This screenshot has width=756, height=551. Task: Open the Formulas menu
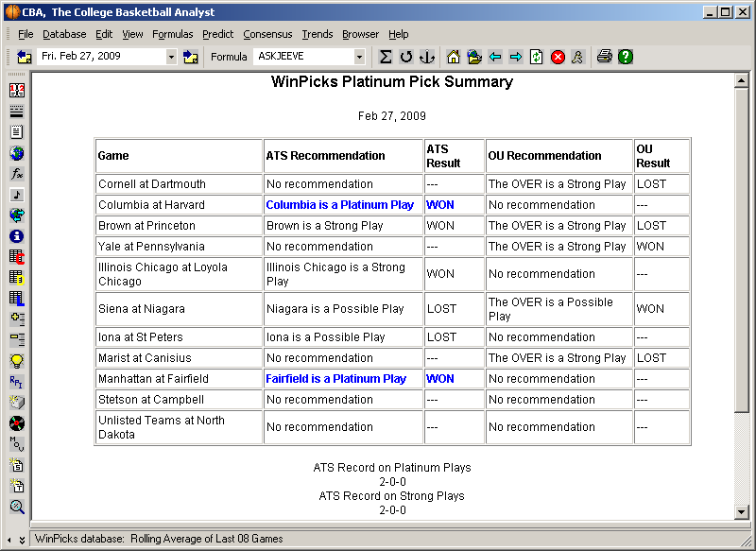(x=173, y=34)
